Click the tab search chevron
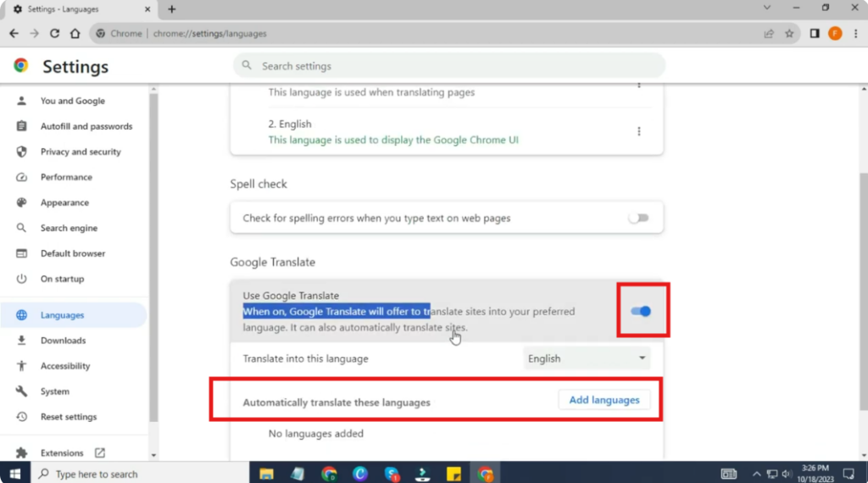Screen dimensions: 868x483 (x=766, y=8)
